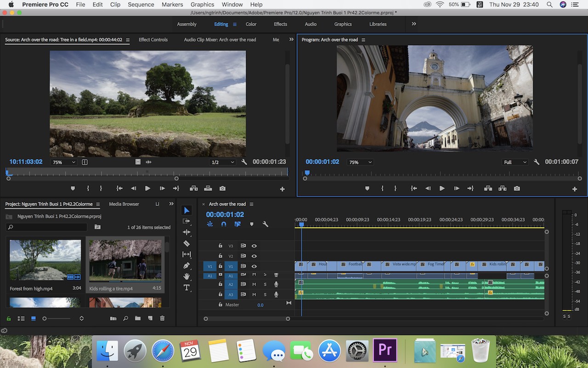
Task: Select Forest from high.mp4 thumbnail
Action: (45, 260)
